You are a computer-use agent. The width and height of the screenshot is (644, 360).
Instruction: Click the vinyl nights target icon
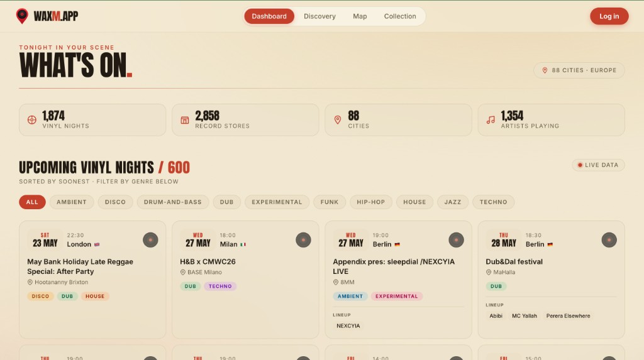point(31,120)
